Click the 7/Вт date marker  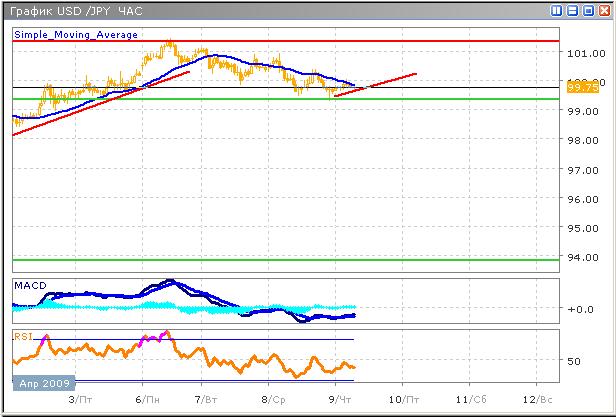pyautogui.click(x=207, y=399)
